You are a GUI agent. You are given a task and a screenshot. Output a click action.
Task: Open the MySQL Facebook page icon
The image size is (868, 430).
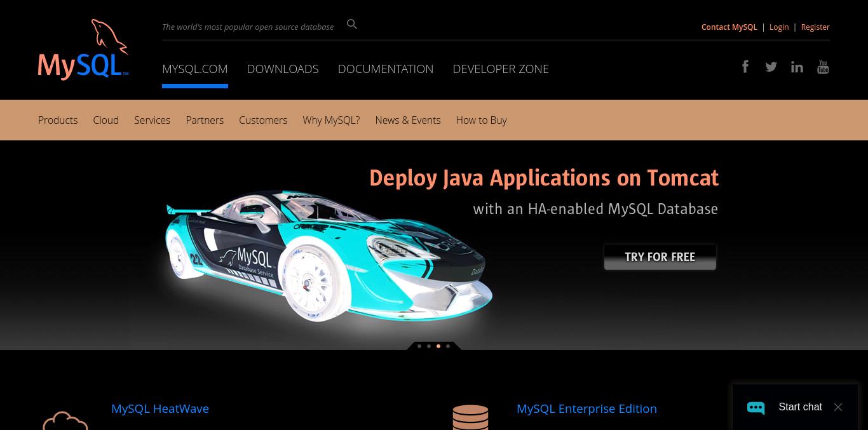pos(745,67)
